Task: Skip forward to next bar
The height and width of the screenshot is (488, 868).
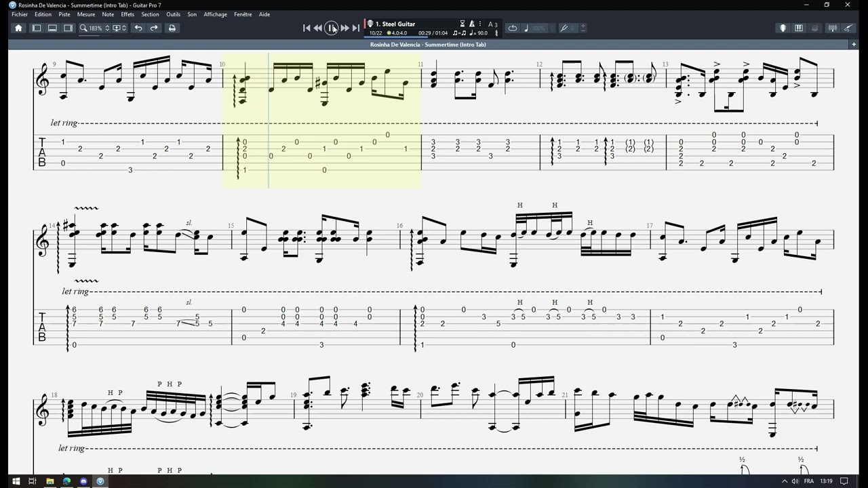Action: (344, 28)
